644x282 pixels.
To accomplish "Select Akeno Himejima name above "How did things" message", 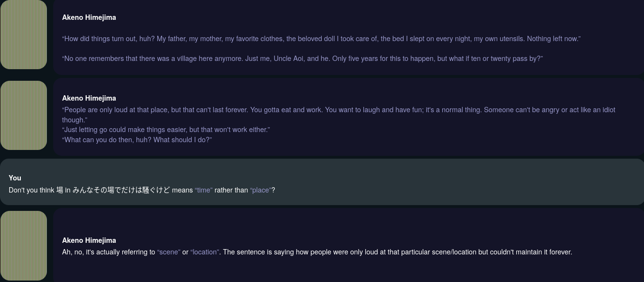I will 89,17.
